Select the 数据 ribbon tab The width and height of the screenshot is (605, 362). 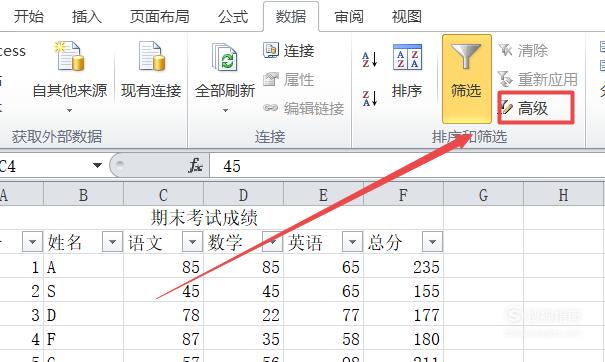tap(291, 17)
